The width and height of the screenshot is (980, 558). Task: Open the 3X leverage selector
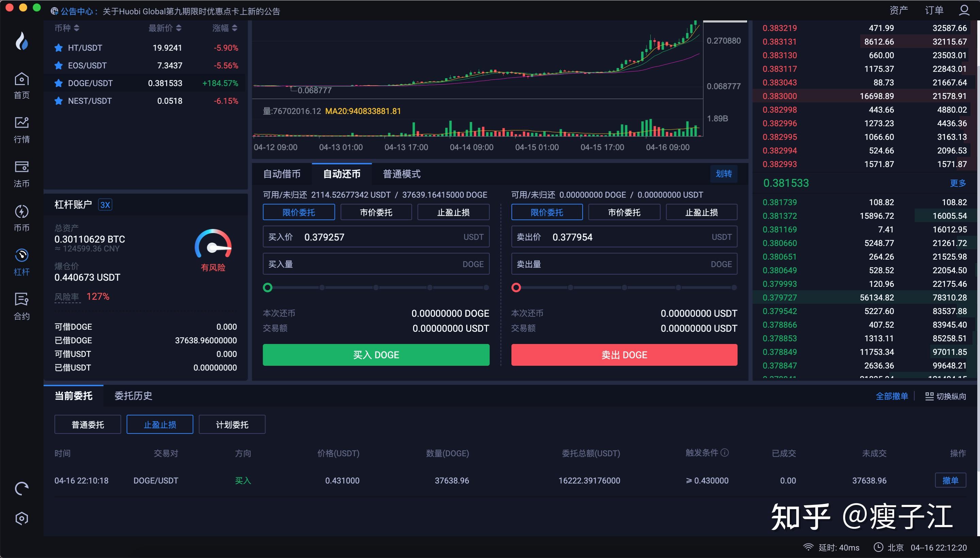click(105, 204)
